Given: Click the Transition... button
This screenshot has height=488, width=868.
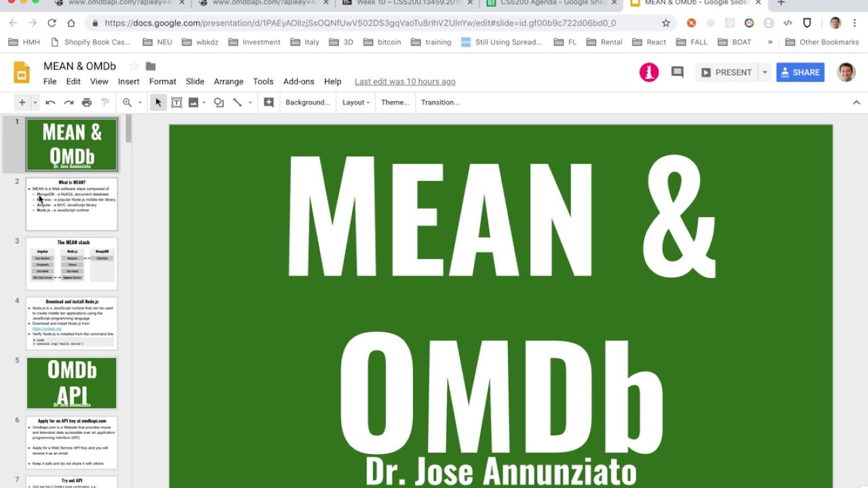Looking at the screenshot, I should 440,102.
